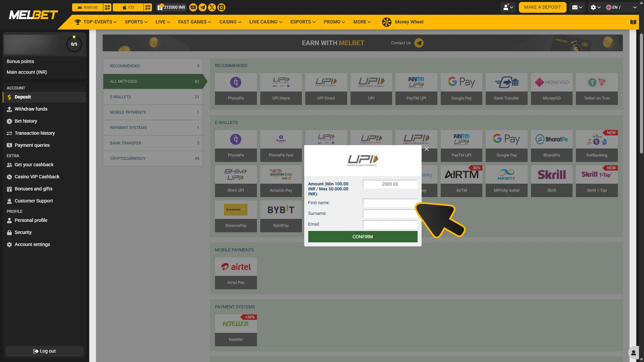Click the Money Wheel icon

(386, 22)
